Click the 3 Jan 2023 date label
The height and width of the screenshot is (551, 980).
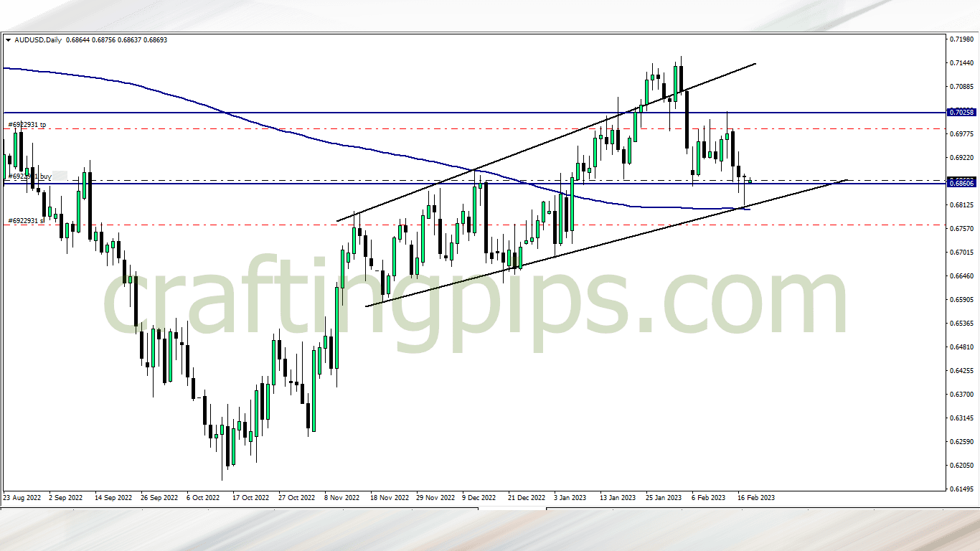(x=570, y=497)
